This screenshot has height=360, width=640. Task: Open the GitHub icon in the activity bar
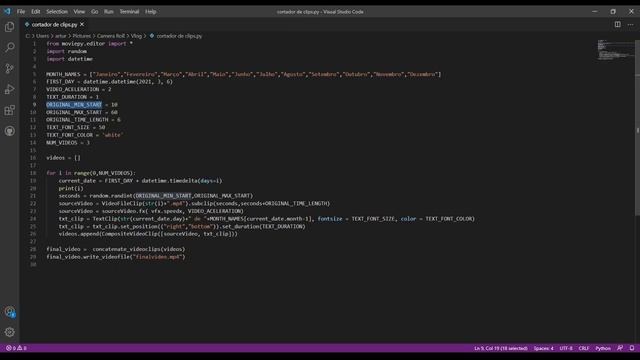(9, 131)
